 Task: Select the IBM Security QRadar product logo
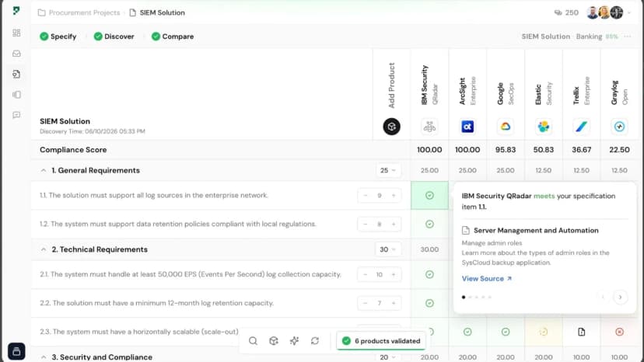[x=429, y=127]
